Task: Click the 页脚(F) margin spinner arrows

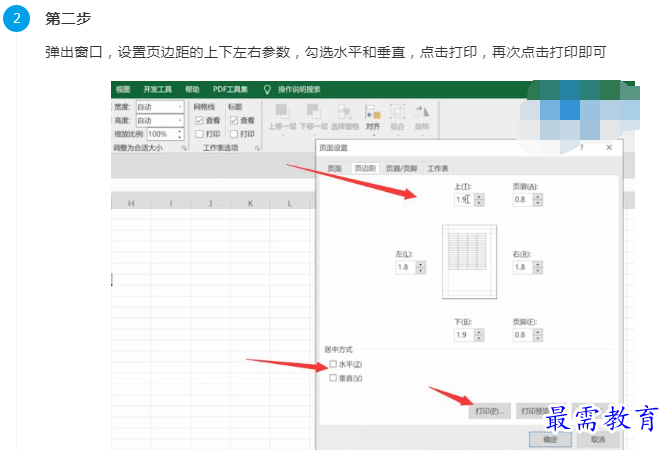Action: (538, 335)
